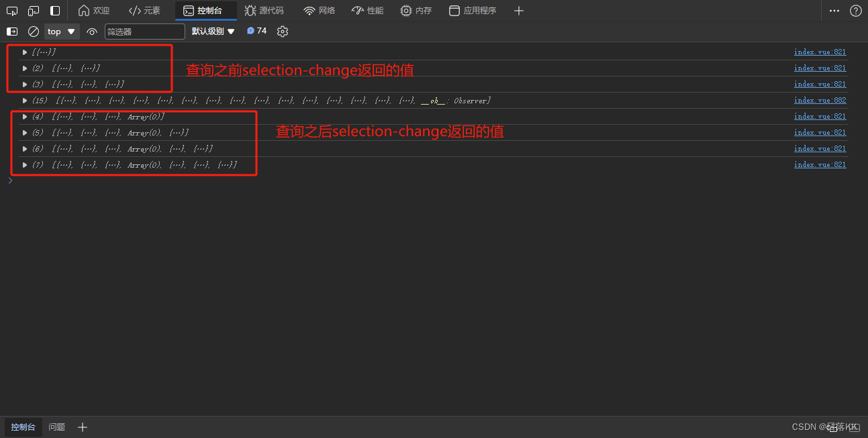The width and height of the screenshot is (868, 438).
Task: Open the DevTools ellipsis menu
Action: coord(834,11)
